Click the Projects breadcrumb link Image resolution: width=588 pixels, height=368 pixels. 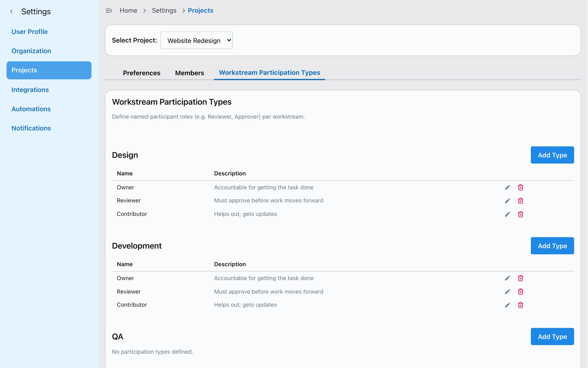pyautogui.click(x=200, y=10)
